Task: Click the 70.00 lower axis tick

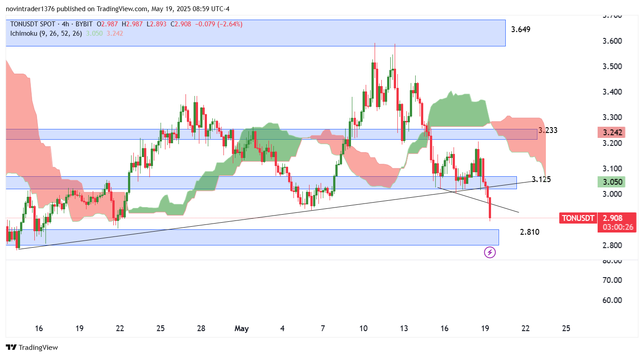Action: tap(612, 280)
